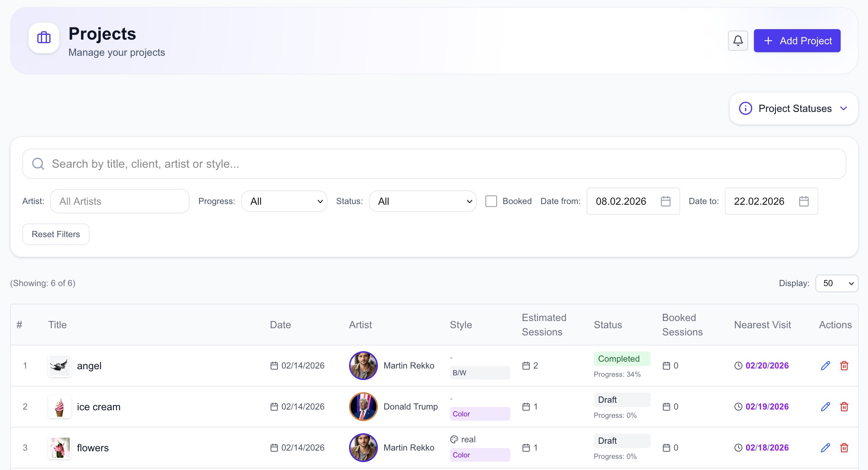Click the Add Project button
The image size is (868, 470).
click(x=797, y=40)
